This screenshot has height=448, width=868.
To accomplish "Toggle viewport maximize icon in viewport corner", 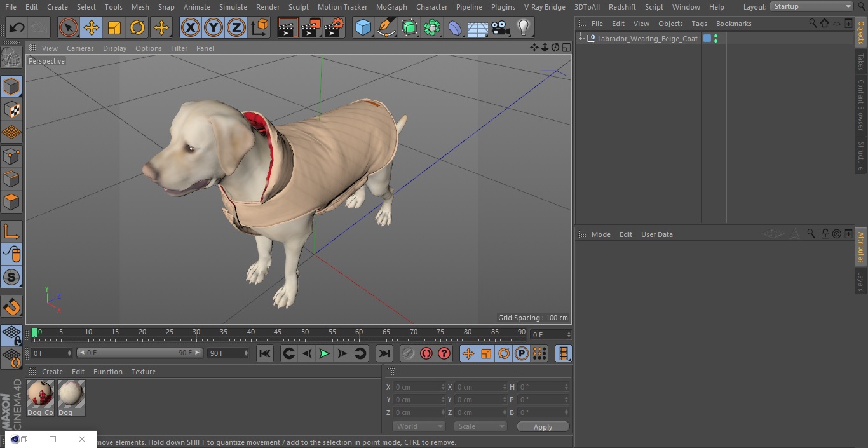I will point(566,48).
